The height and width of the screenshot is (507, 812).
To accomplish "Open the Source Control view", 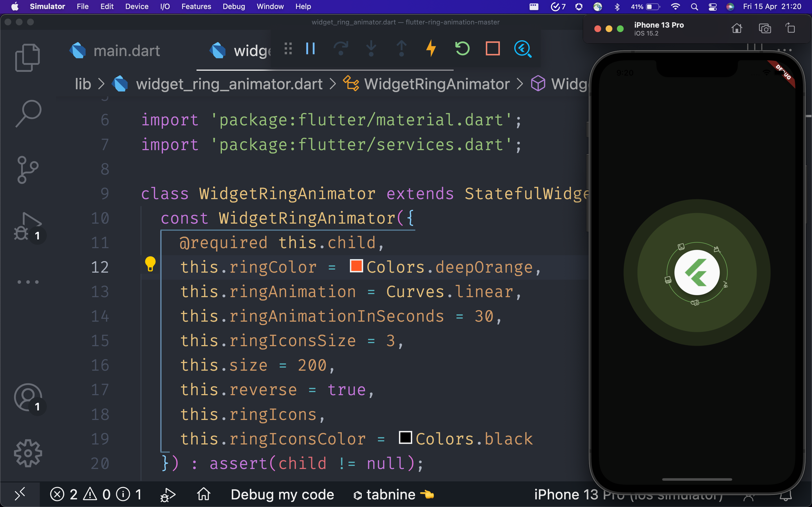I will click(x=28, y=170).
